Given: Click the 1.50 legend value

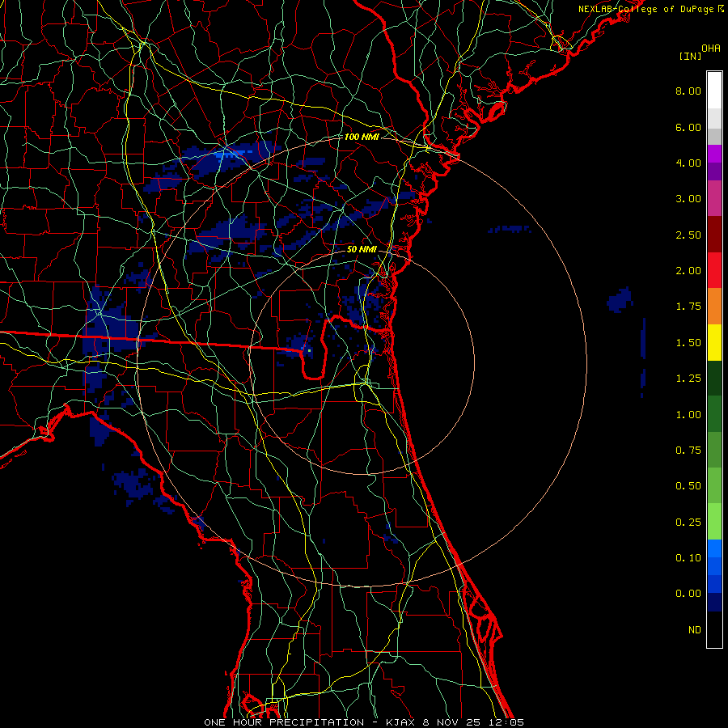Looking at the screenshot, I should pos(688,343).
